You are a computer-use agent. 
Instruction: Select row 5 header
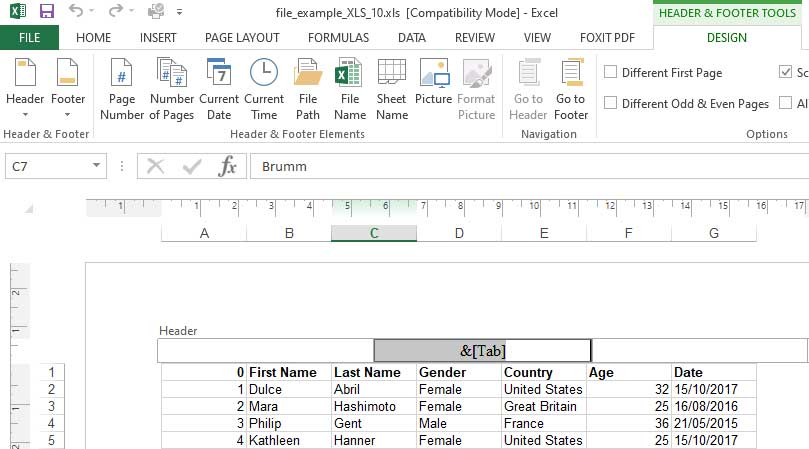pyautogui.click(x=52, y=440)
